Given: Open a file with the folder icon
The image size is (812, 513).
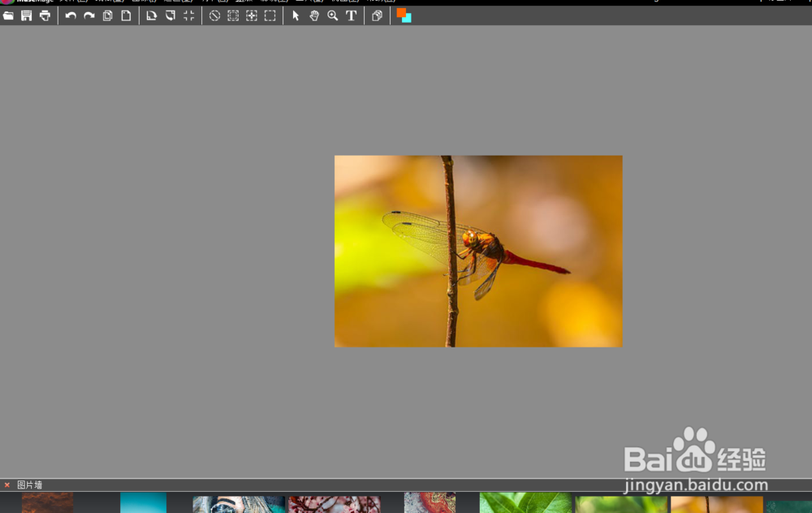Looking at the screenshot, I should pyautogui.click(x=8, y=15).
